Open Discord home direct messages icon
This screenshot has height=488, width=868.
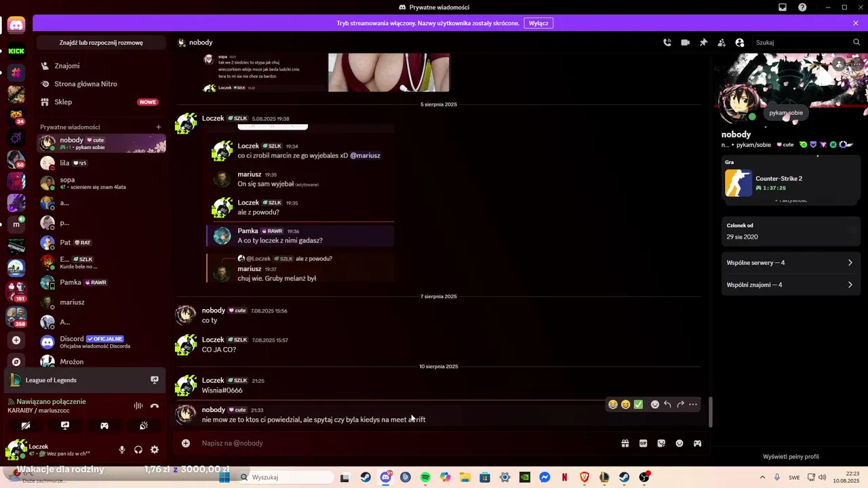click(x=16, y=26)
